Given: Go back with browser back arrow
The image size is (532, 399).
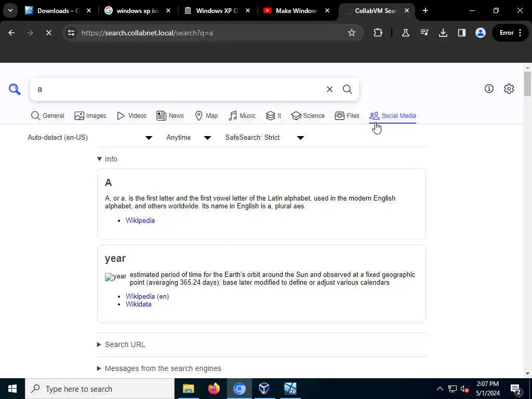Looking at the screenshot, I should coord(11,33).
